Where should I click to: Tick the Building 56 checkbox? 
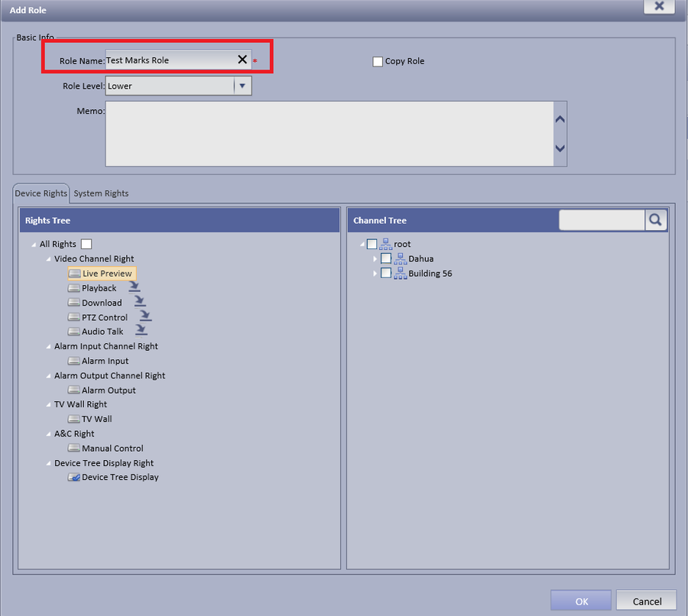(386, 273)
